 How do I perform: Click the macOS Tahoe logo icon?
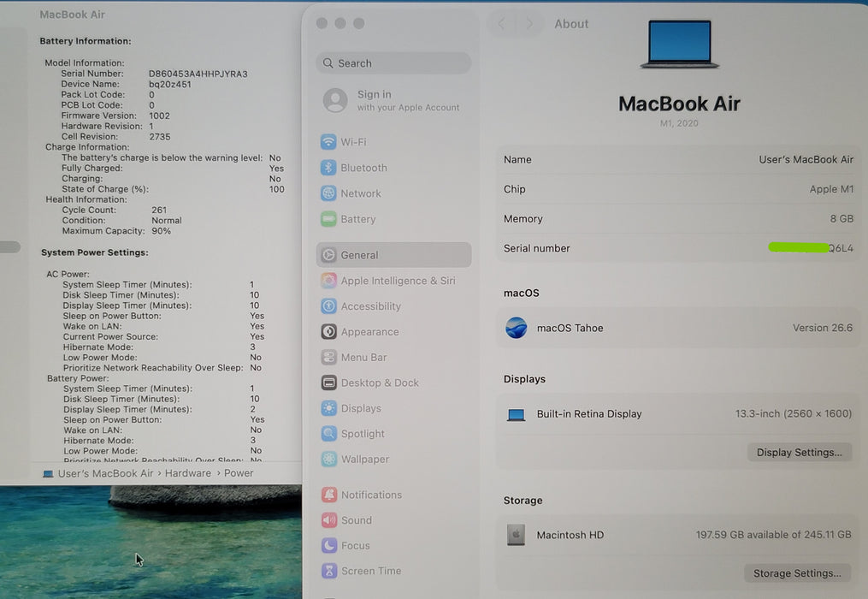pos(516,328)
